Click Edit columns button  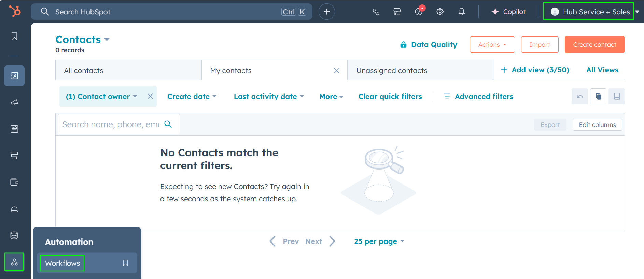[598, 124]
